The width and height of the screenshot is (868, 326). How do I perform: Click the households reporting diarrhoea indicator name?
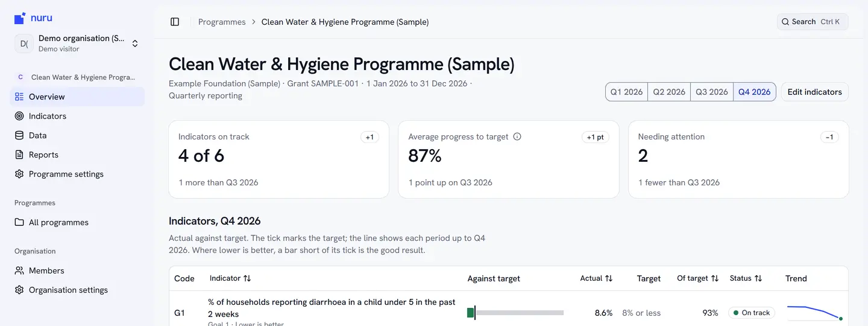point(332,308)
